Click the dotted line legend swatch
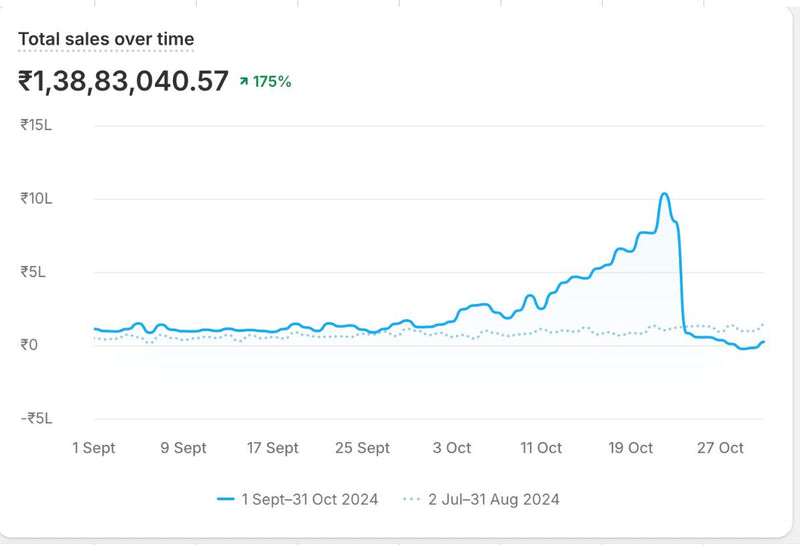The width and height of the screenshot is (800, 545). [413, 499]
